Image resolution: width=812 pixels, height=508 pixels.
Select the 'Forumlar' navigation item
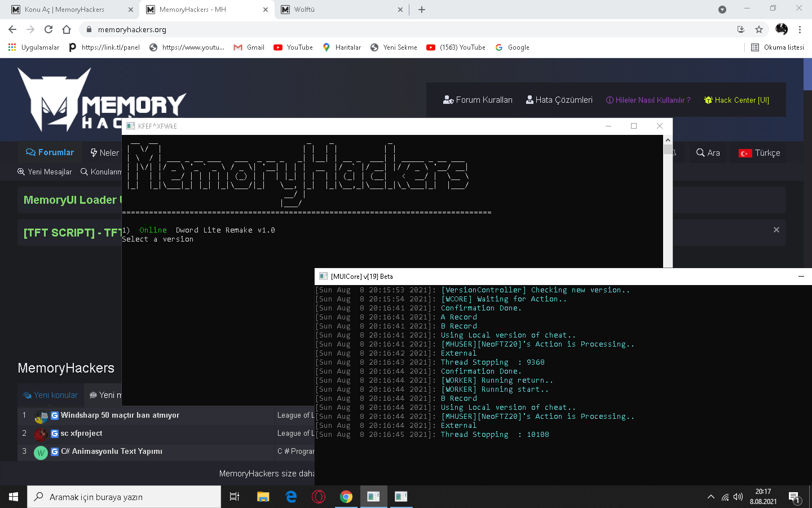pyautogui.click(x=50, y=152)
